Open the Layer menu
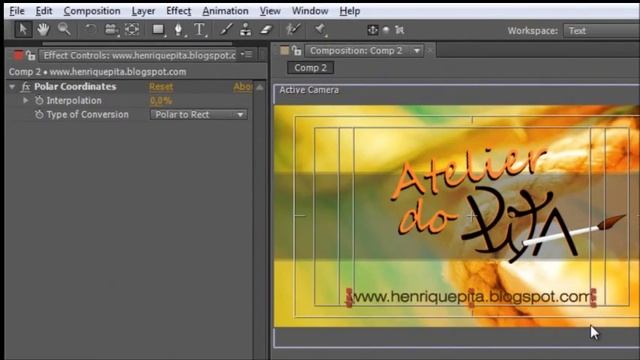Screen dimensions: 640x360 click(x=143, y=11)
